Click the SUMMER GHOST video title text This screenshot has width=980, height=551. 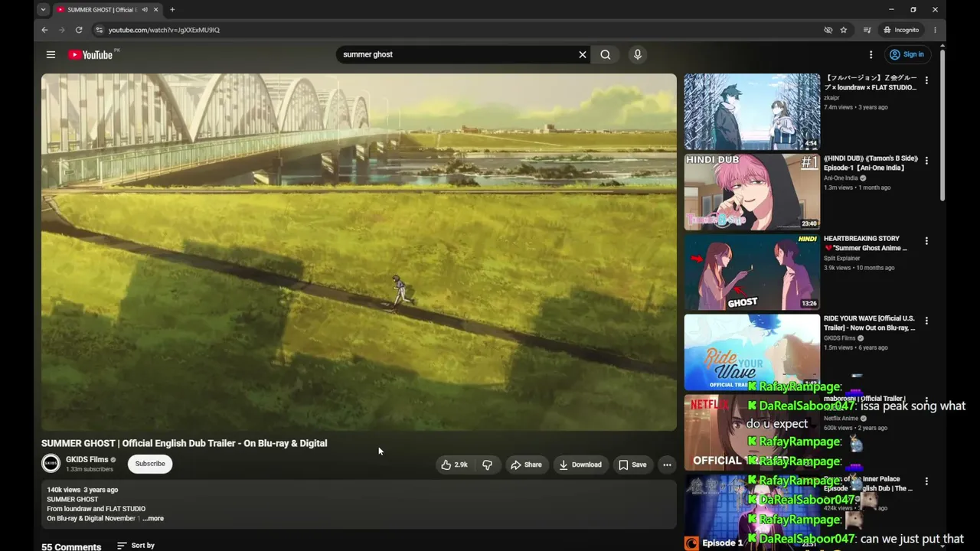point(185,443)
